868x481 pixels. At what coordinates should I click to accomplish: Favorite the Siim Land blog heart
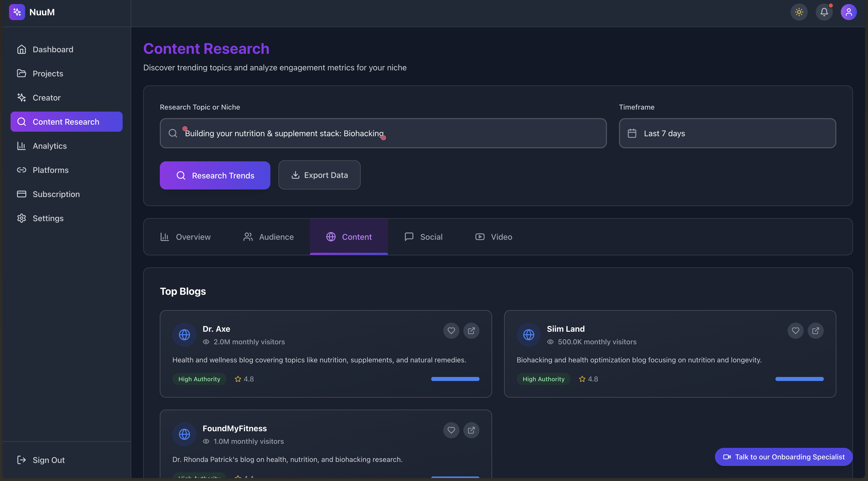[795, 331]
